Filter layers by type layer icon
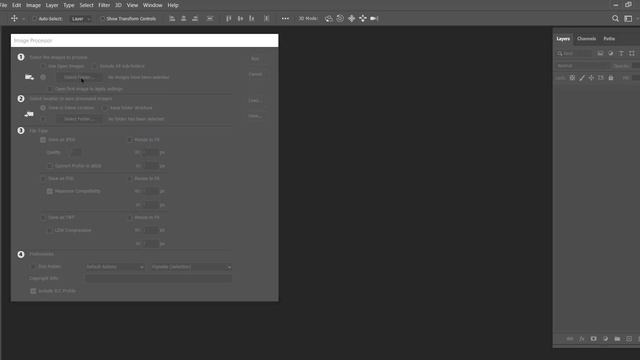Image resolution: width=640 pixels, height=360 pixels. point(621,53)
